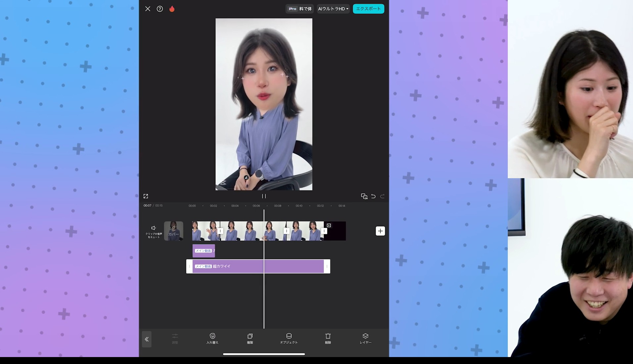Undo the last edit

pos(373,196)
